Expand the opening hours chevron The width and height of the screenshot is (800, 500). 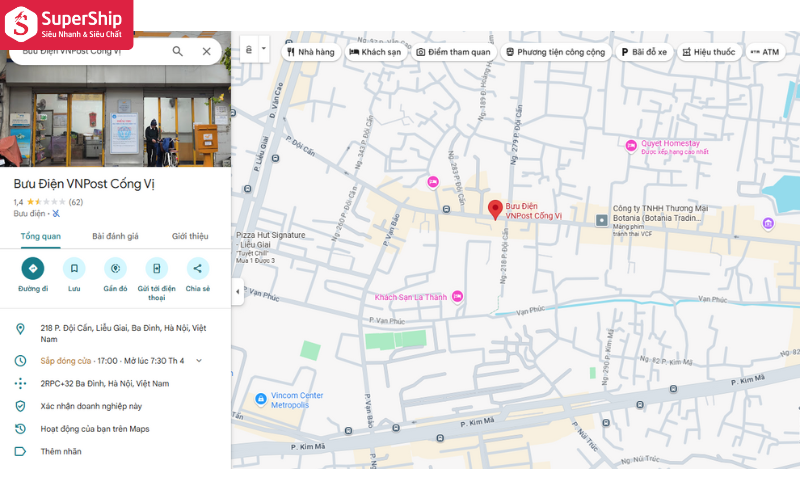click(x=199, y=361)
